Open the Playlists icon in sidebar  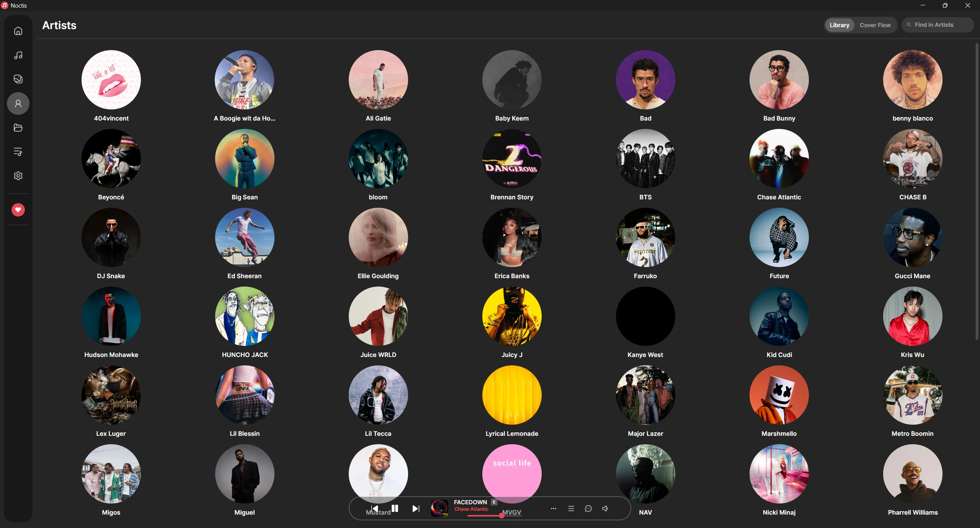pos(18,152)
